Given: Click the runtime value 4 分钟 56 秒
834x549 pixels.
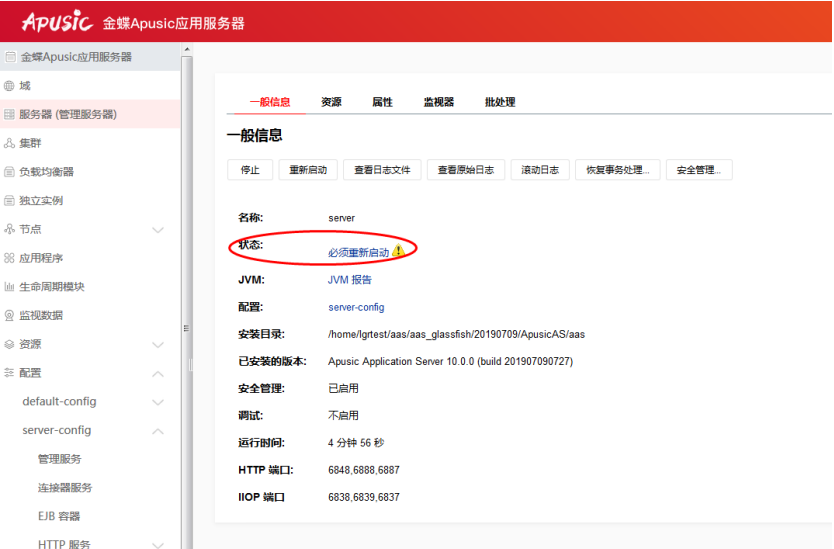Looking at the screenshot, I should coord(356,443).
